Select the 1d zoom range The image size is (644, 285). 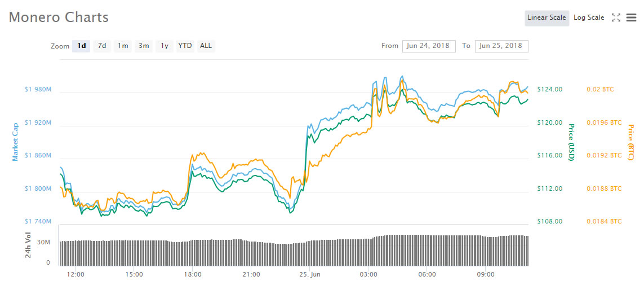(x=81, y=46)
